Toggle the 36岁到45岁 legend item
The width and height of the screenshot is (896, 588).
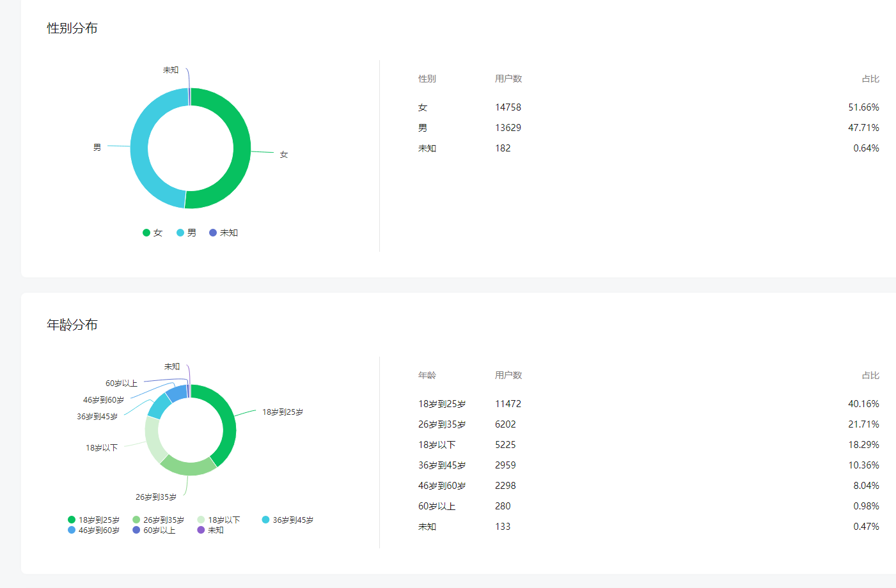[288, 520]
